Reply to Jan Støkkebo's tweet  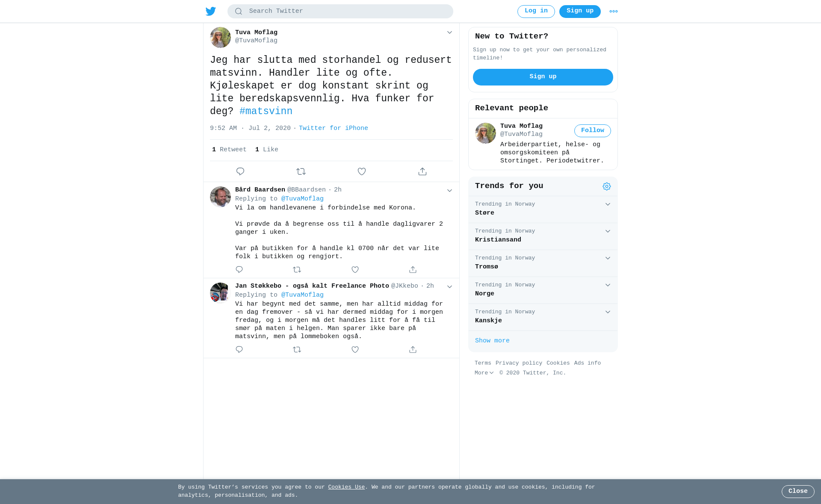click(x=239, y=350)
